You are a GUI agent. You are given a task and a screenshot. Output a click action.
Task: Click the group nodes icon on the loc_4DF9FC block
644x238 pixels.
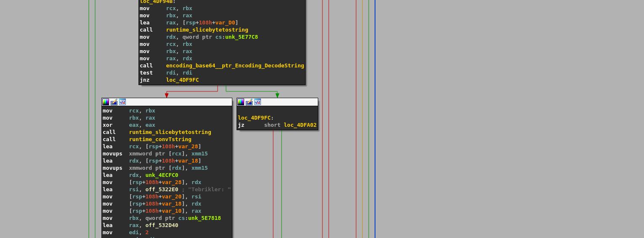click(x=258, y=102)
